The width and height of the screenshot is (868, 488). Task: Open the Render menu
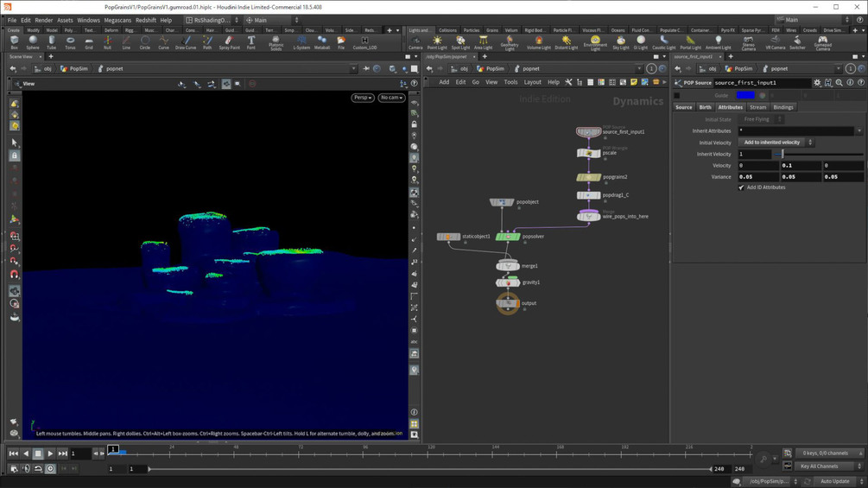click(x=44, y=20)
